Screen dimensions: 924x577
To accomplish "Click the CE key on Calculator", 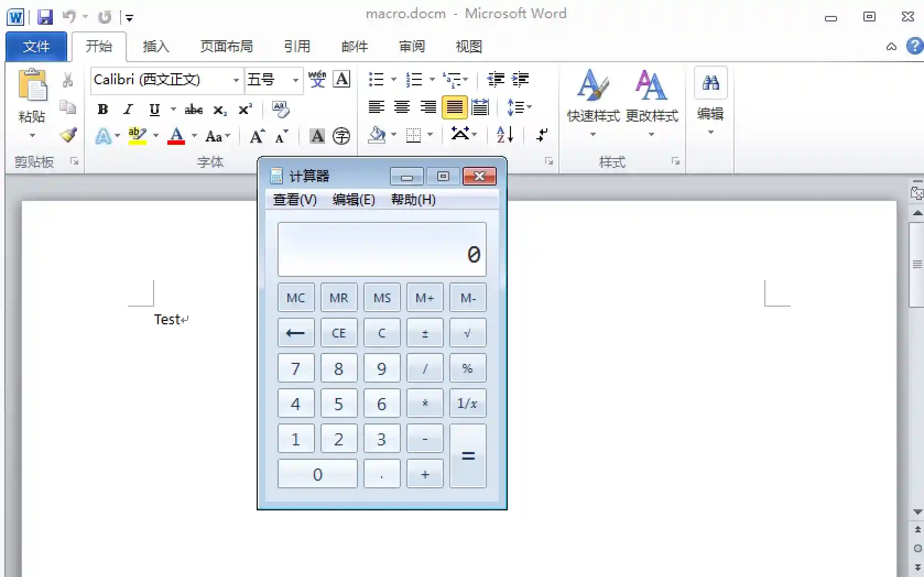I will tap(339, 333).
